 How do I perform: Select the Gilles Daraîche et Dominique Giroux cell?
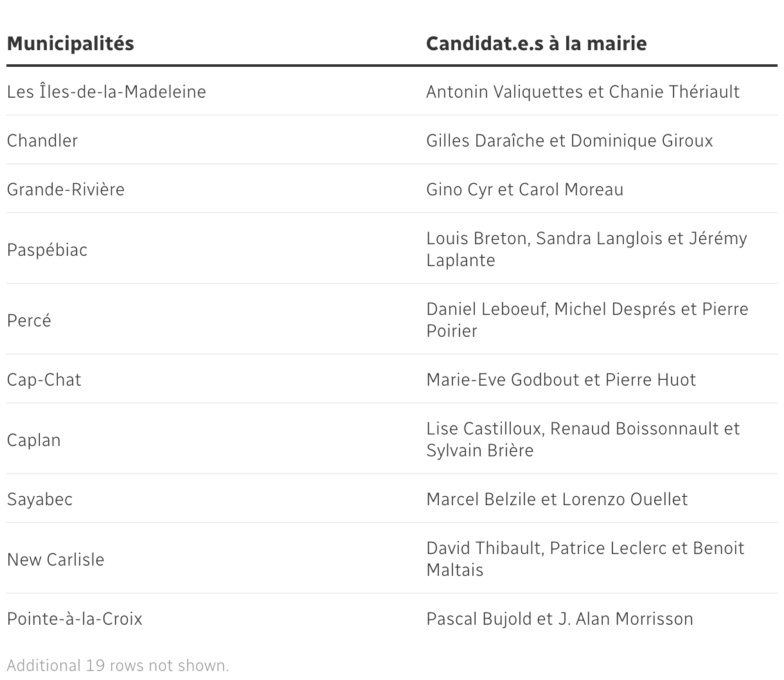pyautogui.click(x=569, y=141)
